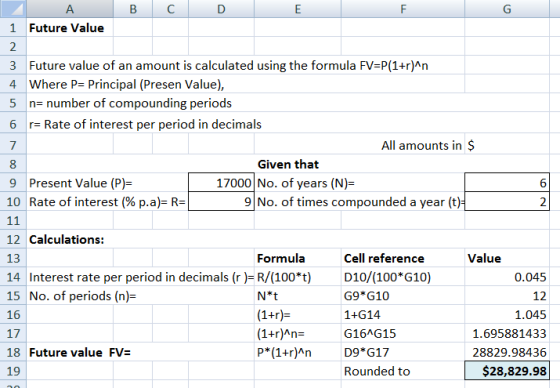Select the value cell showing 28829.98436
This screenshot has width=560, height=388.
tap(507, 352)
